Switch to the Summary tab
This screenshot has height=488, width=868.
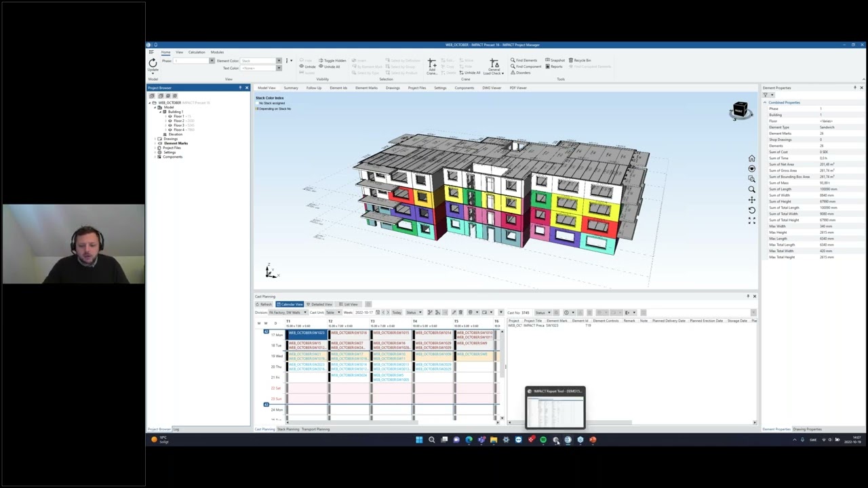pos(291,88)
